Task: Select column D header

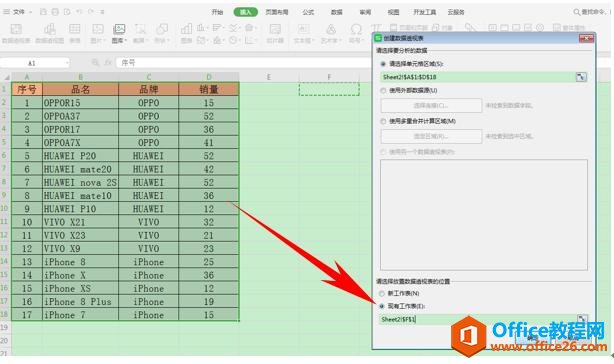Action: pos(209,77)
